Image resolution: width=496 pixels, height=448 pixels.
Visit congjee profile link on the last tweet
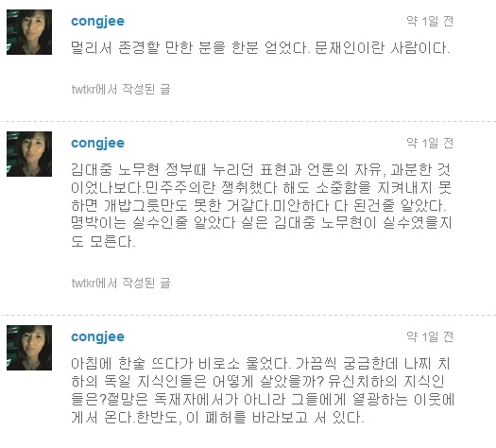coord(97,337)
